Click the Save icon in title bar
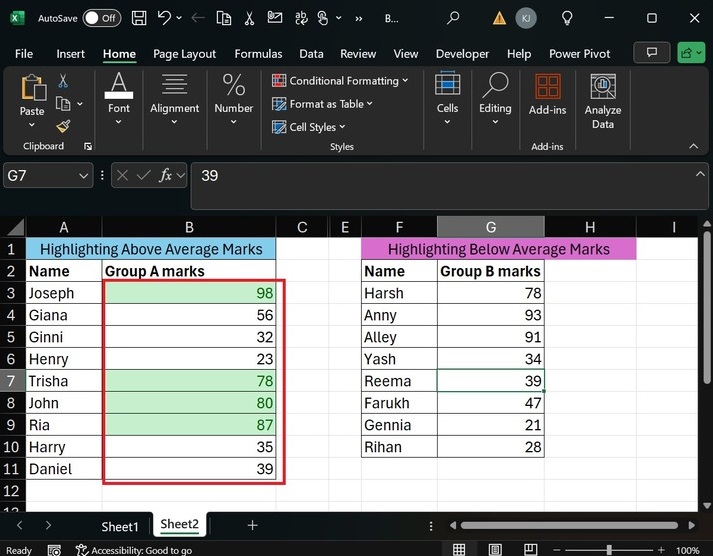 [x=139, y=18]
